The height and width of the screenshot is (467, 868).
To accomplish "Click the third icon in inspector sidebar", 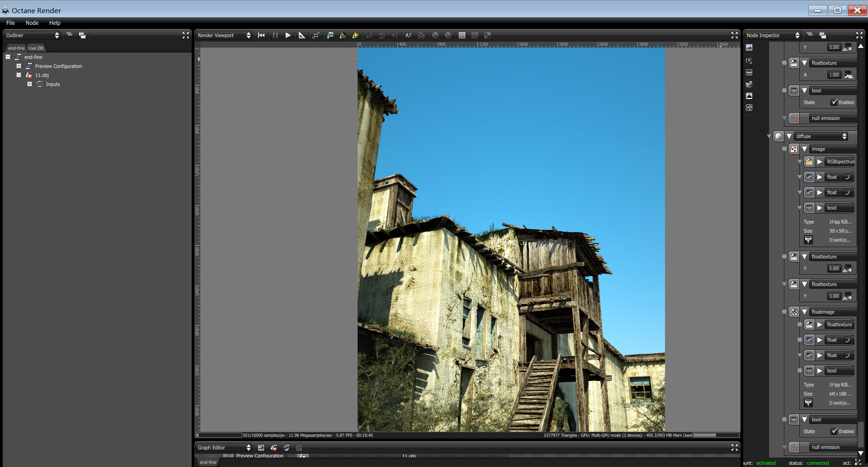I will point(749,72).
